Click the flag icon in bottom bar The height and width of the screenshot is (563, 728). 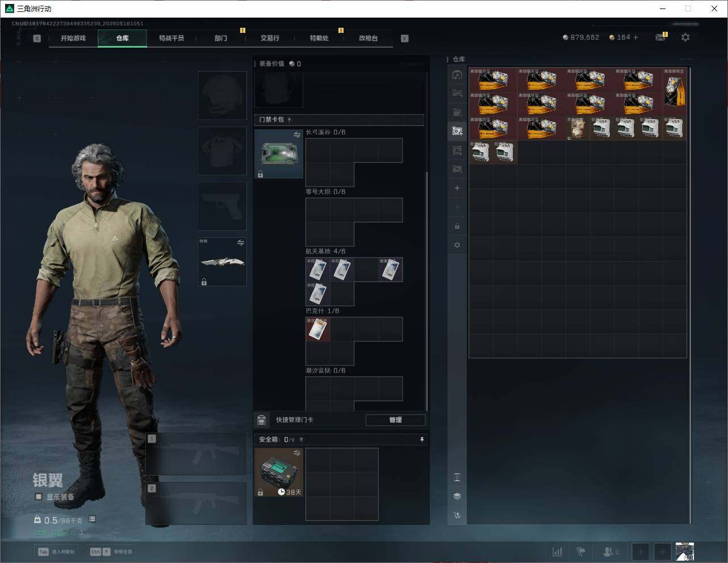pos(581,552)
